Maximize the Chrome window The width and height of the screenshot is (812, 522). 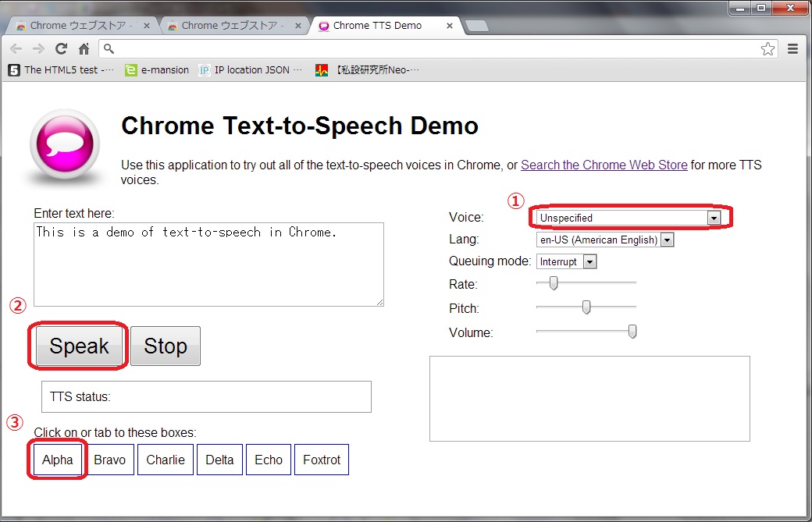[761, 8]
